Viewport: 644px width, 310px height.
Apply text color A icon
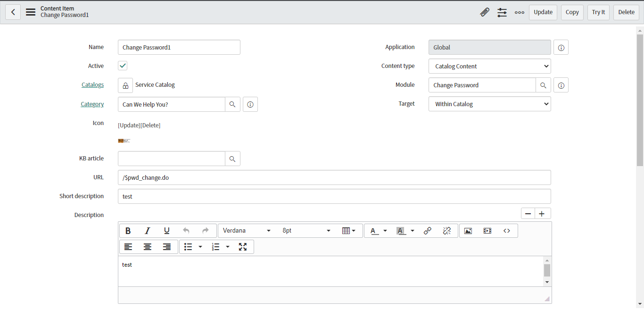click(x=374, y=231)
